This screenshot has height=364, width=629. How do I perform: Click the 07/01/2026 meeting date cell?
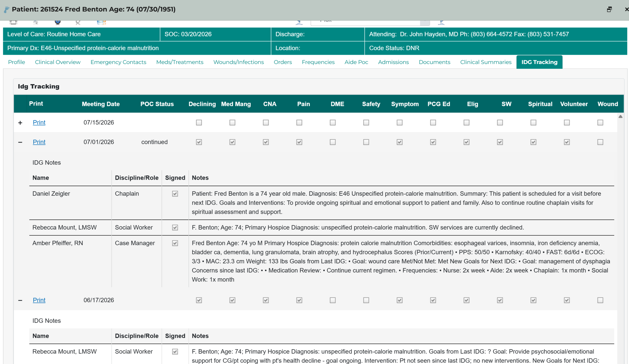(x=99, y=142)
